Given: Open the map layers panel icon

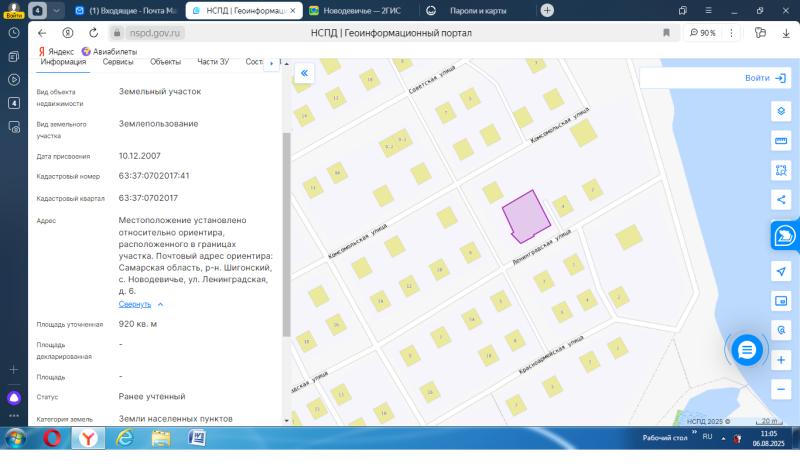Looking at the screenshot, I should point(781,110).
